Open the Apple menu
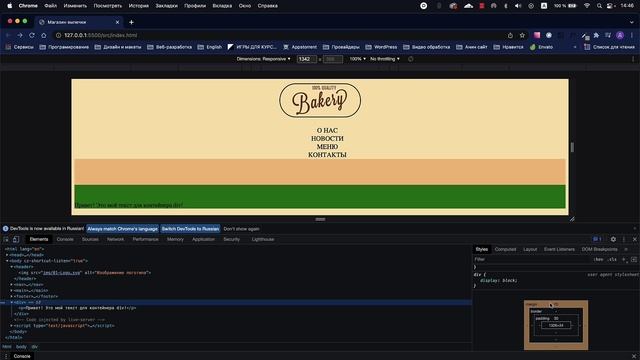Image resolution: width=640 pixels, height=360 pixels. tap(9, 6)
